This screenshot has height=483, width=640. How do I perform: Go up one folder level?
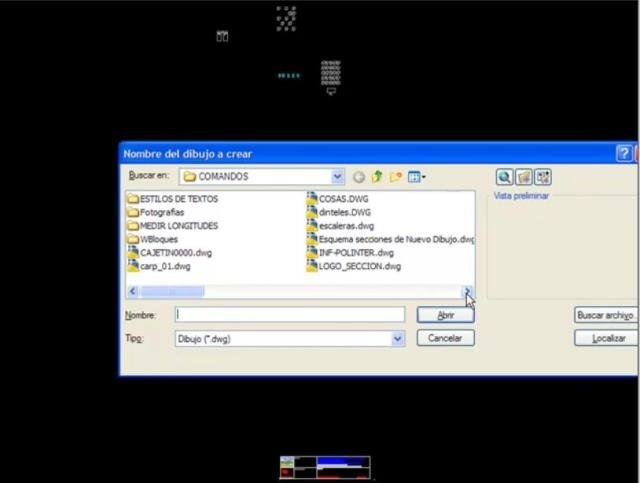pos(377,176)
